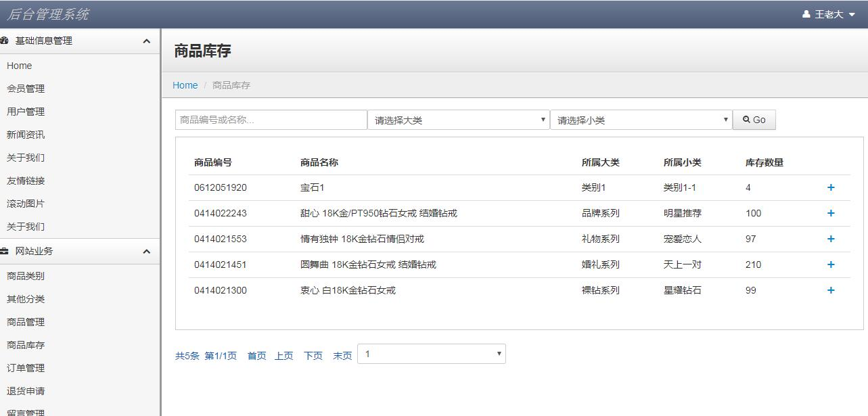Open 新闻资讯 in the sidebar

pos(26,135)
